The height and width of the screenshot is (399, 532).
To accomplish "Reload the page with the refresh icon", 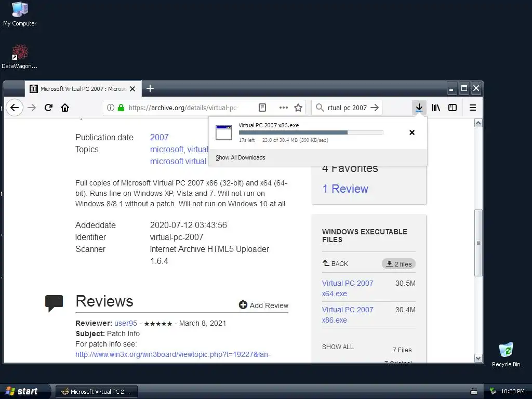I will point(48,108).
